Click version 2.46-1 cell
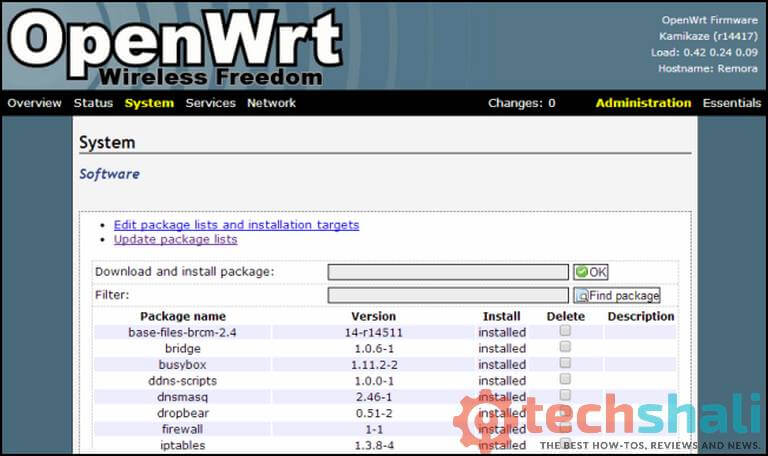This screenshot has height=456, width=768. [x=374, y=397]
